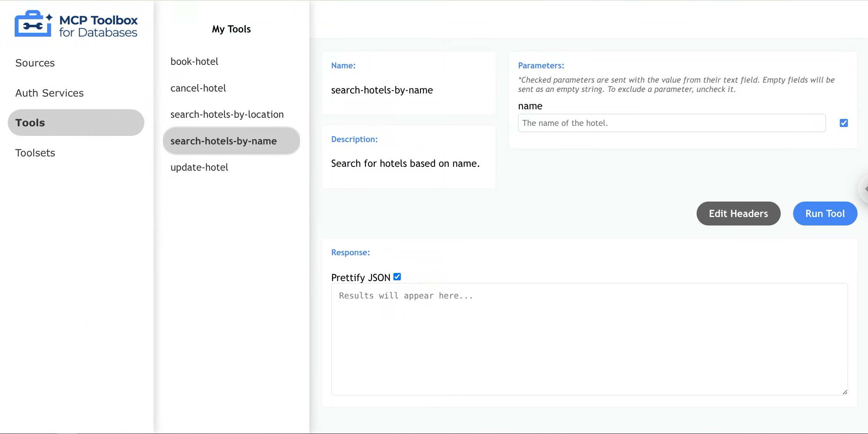Run the search-hotels-by-name tool

click(x=825, y=214)
